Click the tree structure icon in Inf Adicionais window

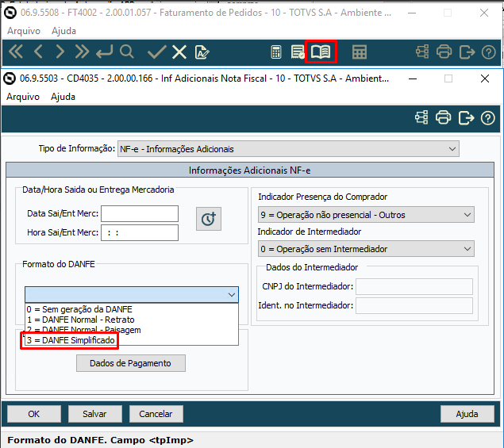[421, 117]
